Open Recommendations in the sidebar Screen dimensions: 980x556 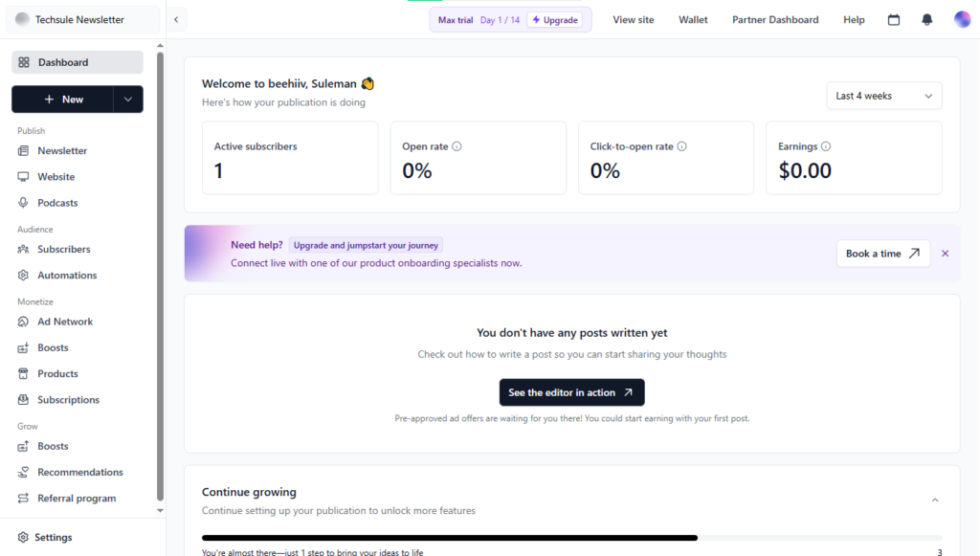click(x=80, y=473)
